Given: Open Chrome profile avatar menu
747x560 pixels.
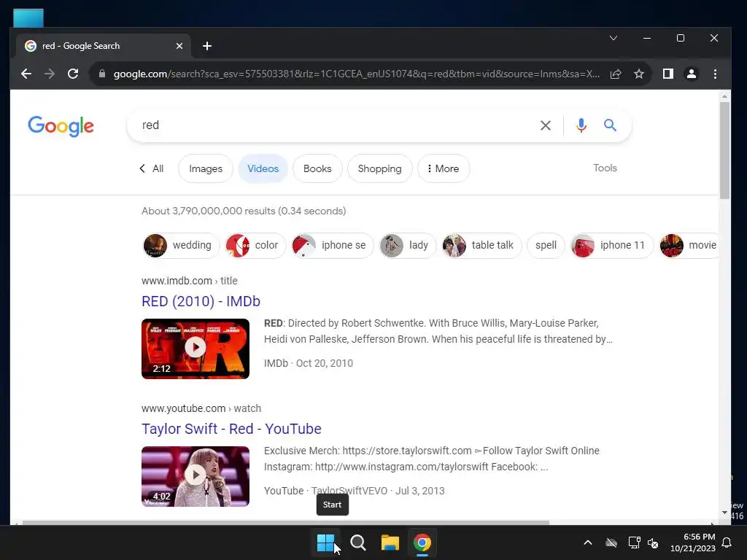Looking at the screenshot, I should click(x=692, y=74).
